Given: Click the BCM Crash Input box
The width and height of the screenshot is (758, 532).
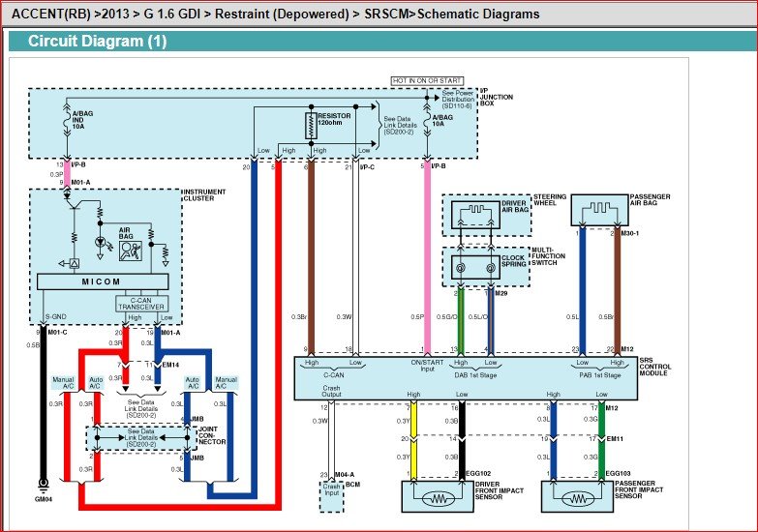Looking at the screenshot, I should point(332,496).
